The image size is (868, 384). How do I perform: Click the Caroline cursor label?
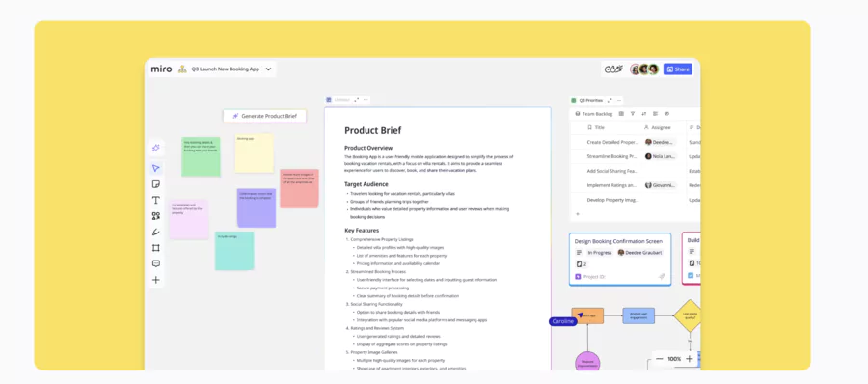click(x=563, y=321)
